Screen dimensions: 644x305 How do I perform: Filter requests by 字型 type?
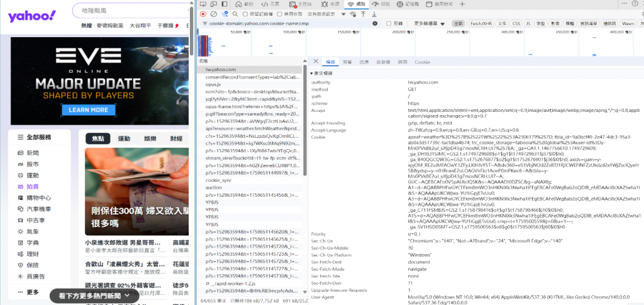pyautogui.click(x=541, y=24)
